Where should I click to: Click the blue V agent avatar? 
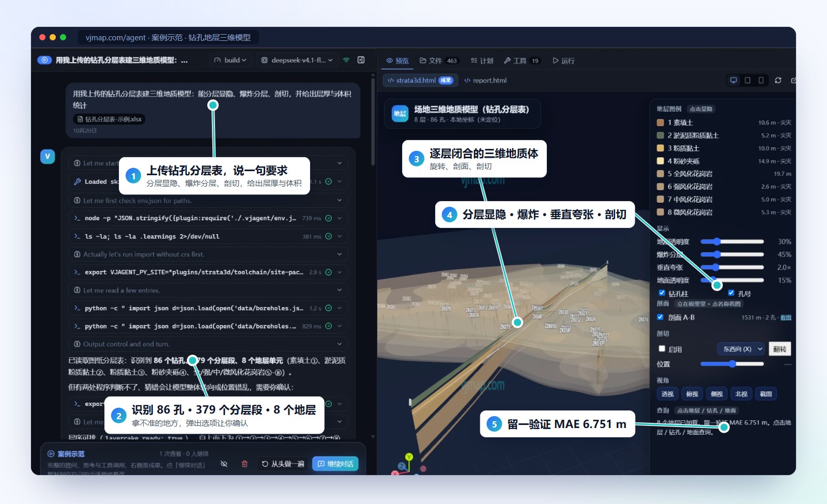pyautogui.click(x=48, y=156)
